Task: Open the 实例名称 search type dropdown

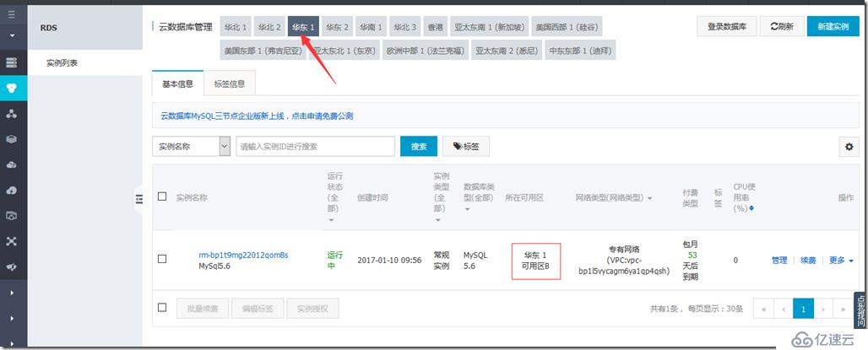Action: click(x=191, y=147)
